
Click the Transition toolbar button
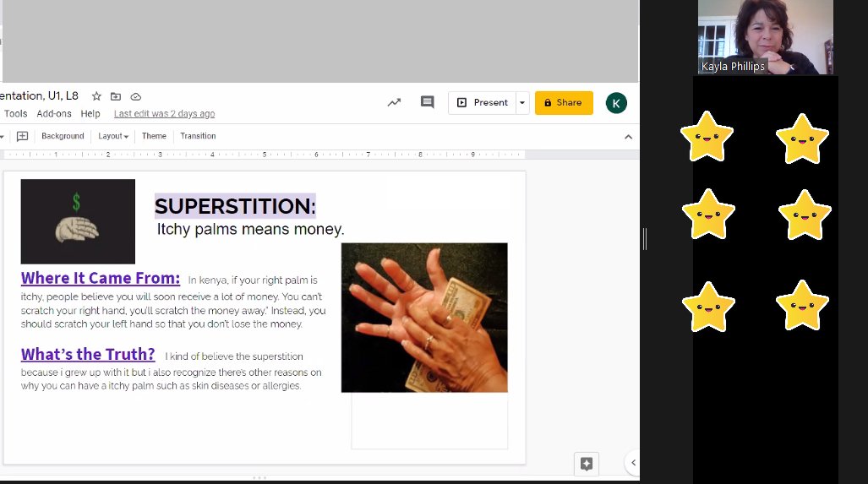pos(198,136)
